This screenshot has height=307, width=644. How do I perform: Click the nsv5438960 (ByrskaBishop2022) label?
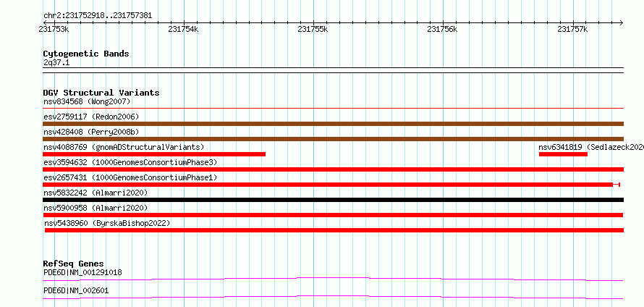point(107,223)
